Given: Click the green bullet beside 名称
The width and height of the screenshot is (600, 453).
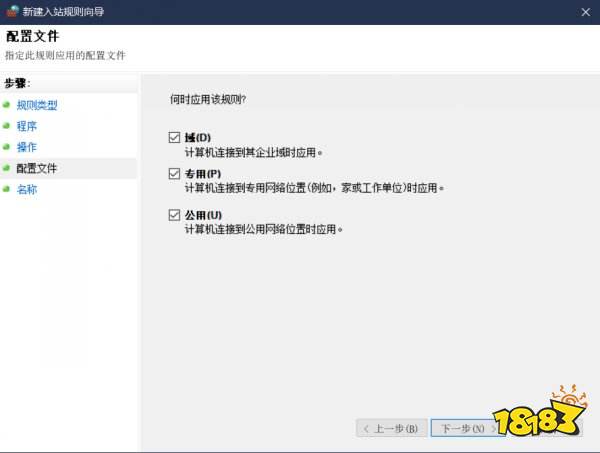Looking at the screenshot, I should tap(6, 189).
